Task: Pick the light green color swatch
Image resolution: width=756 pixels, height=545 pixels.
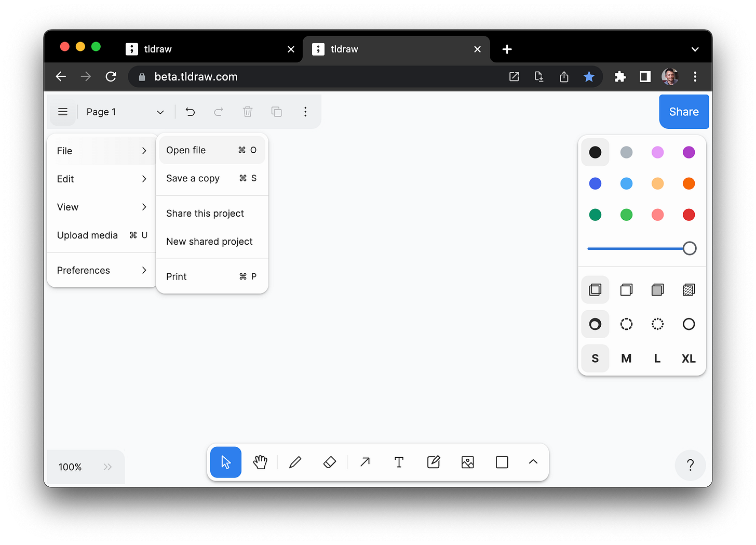Action: click(626, 215)
